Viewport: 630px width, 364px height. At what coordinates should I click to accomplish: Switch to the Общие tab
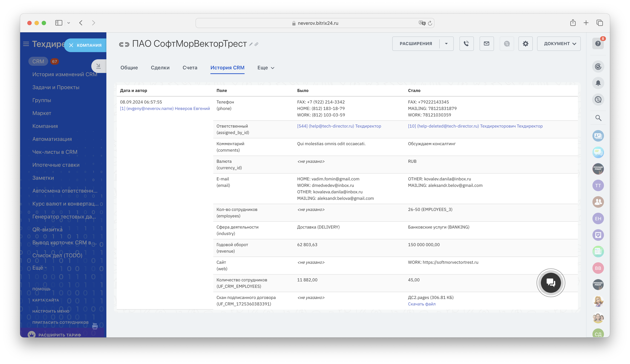click(x=129, y=68)
